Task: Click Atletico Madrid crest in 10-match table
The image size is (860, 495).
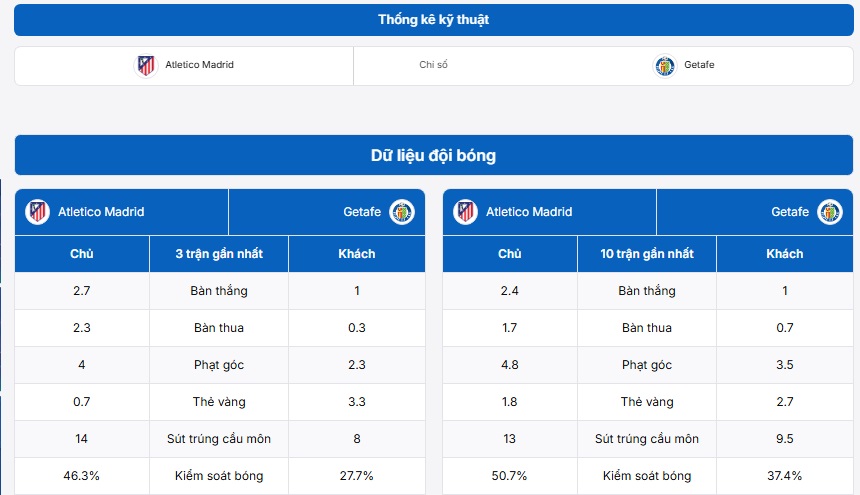Action: click(x=466, y=212)
